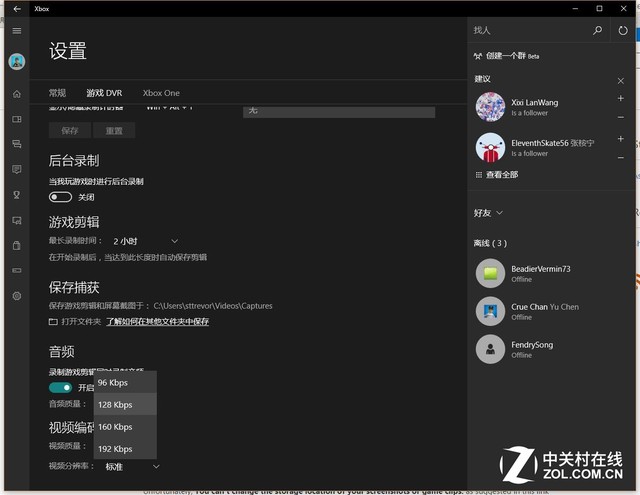
Task: Toggle background recording switch (关闭)
Action: pos(60,197)
